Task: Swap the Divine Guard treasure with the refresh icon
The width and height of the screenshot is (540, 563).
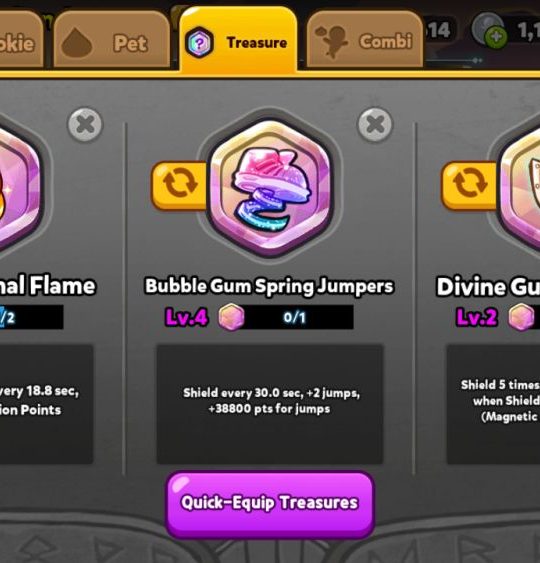Action: pyautogui.click(x=470, y=184)
